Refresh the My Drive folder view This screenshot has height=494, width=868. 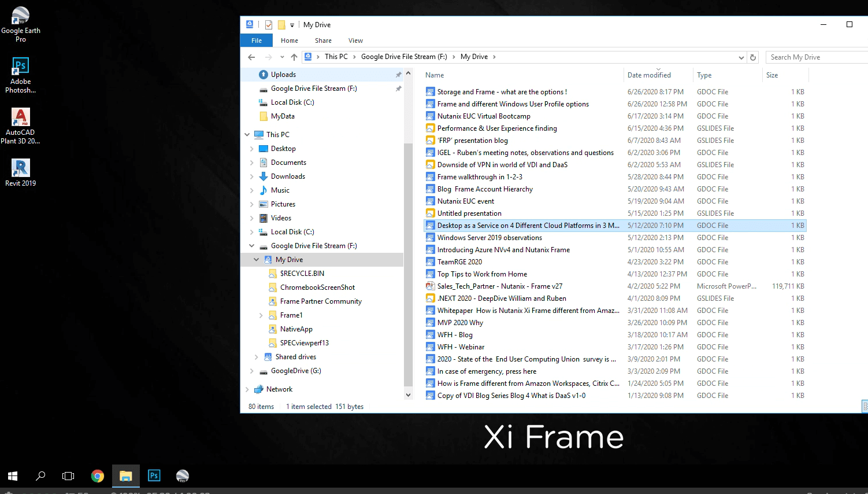coord(752,57)
